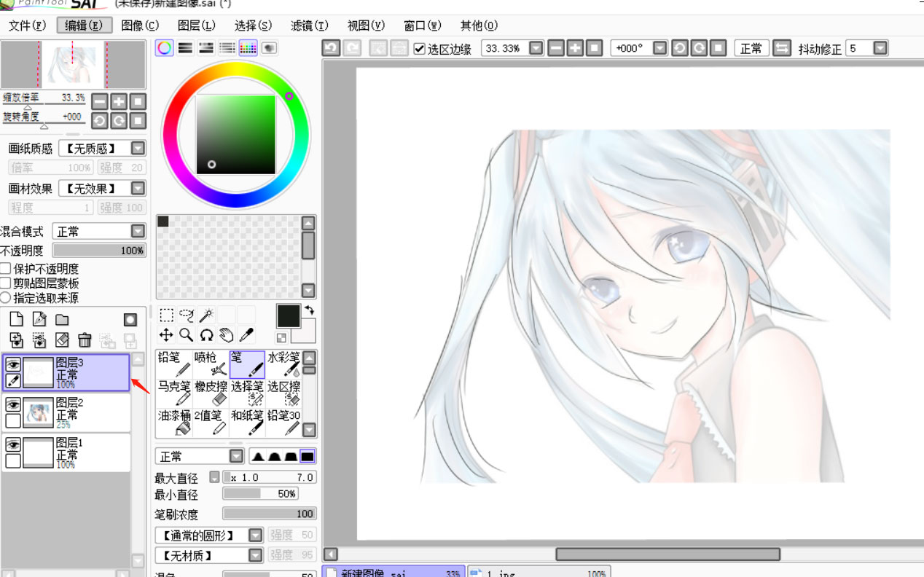Screen dimensions: 924x577
Task: Select the hand pan tool
Action: (x=226, y=334)
